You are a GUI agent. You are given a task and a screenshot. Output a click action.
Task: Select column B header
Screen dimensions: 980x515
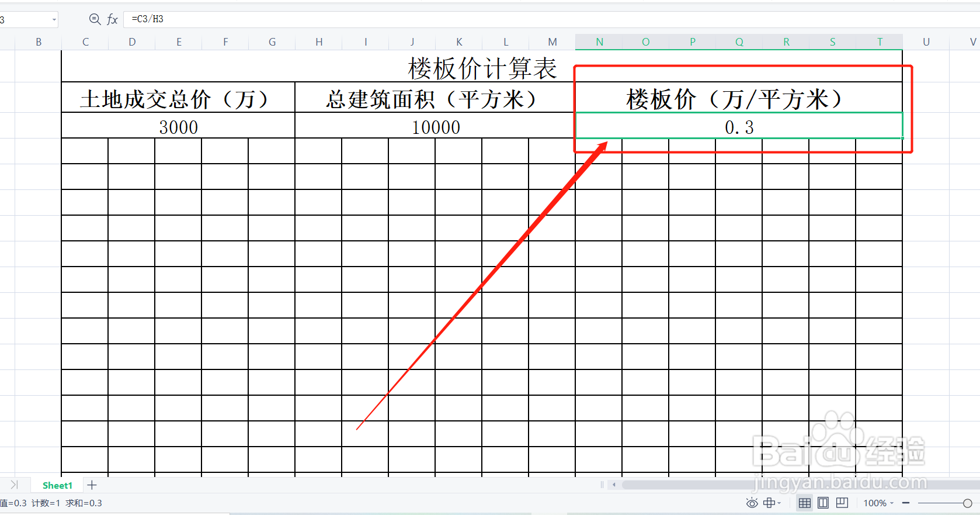pos(39,42)
